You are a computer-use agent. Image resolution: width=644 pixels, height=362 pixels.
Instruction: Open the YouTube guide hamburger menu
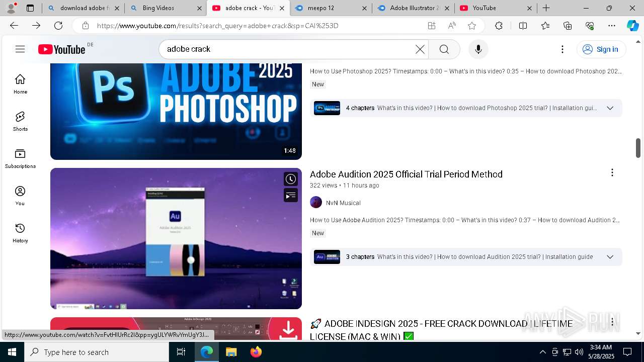tap(20, 49)
